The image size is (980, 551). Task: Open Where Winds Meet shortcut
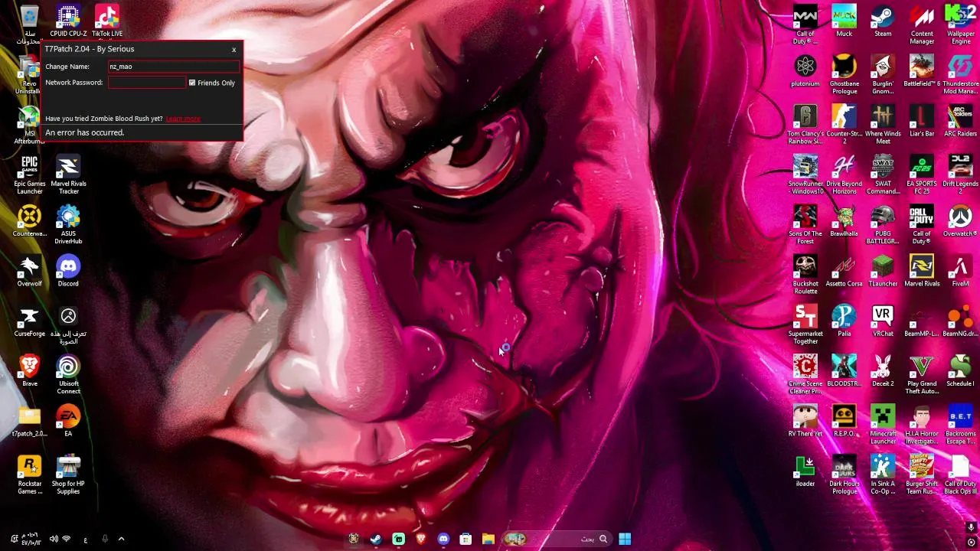[x=883, y=125]
